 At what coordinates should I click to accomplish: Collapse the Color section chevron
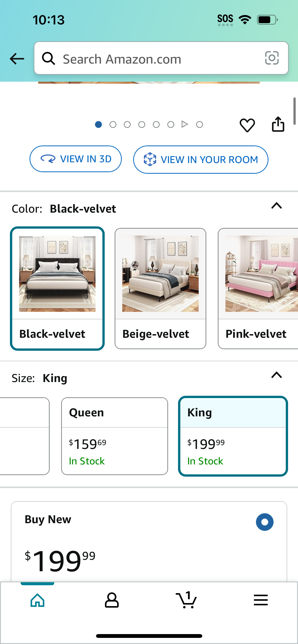pyautogui.click(x=277, y=206)
